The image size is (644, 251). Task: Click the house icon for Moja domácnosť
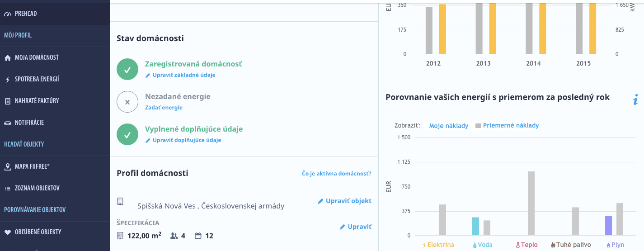[x=7, y=57]
